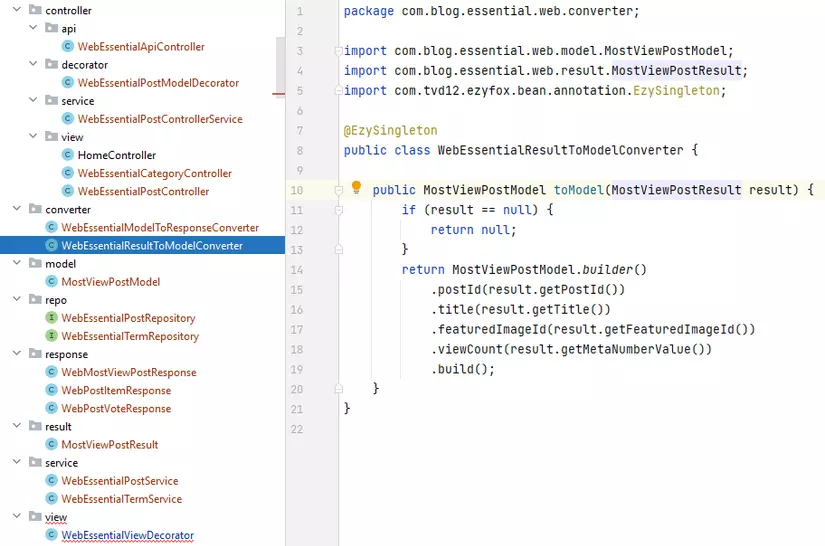Screen dimensions: 825x546
Task: Click the class icon of WebEssentialApiController
Action: (67, 46)
